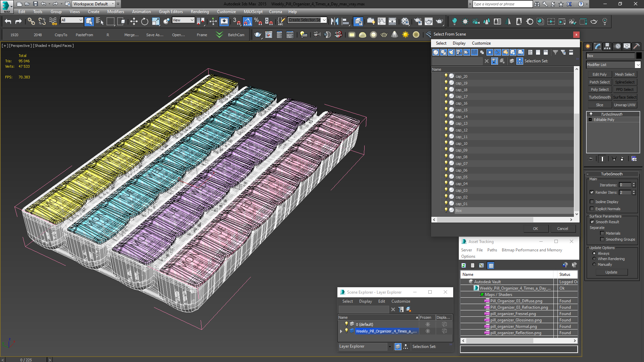
Task: Switch to the Create command panel tab
Action: pos(588,46)
